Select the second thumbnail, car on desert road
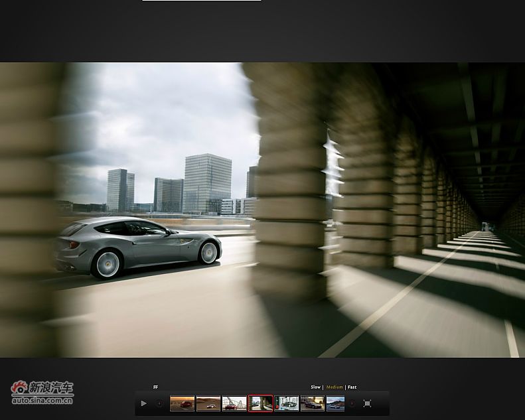This screenshot has height=420, width=525. (x=208, y=403)
